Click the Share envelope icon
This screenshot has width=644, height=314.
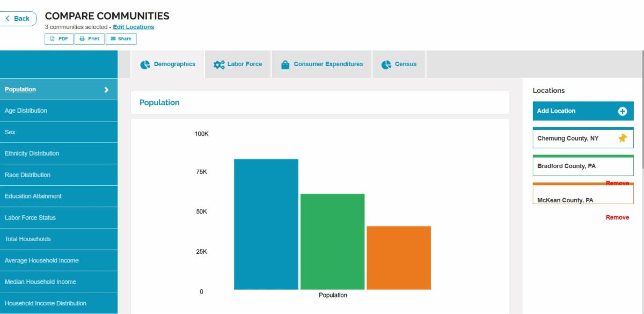(x=113, y=39)
